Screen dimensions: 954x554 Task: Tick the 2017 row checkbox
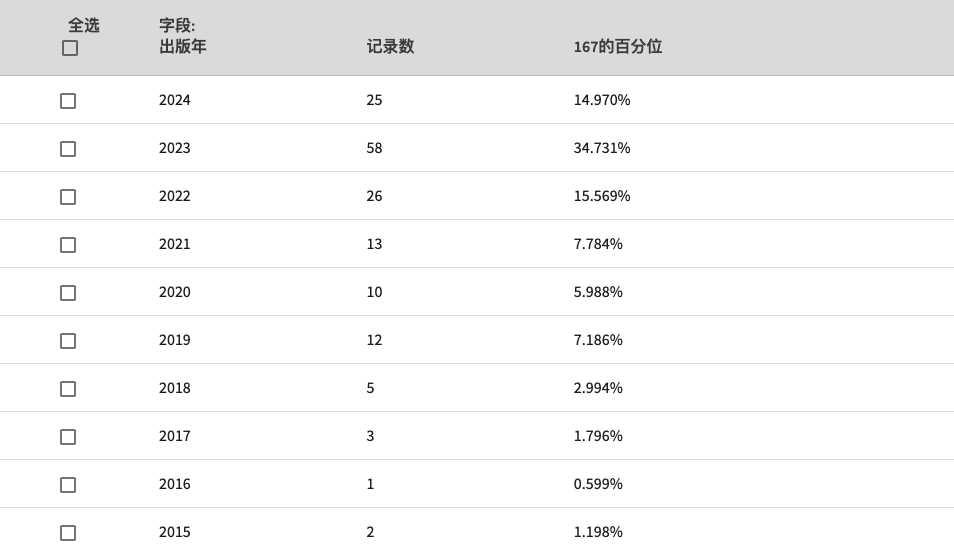(68, 437)
